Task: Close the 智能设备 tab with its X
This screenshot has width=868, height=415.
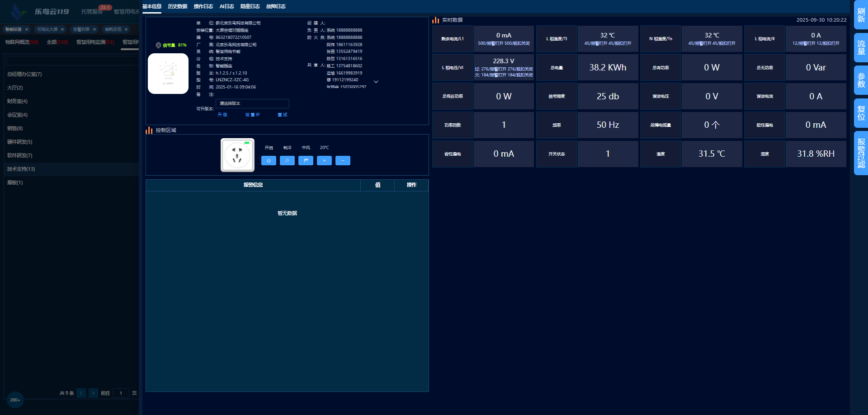Action: [x=27, y=29]
